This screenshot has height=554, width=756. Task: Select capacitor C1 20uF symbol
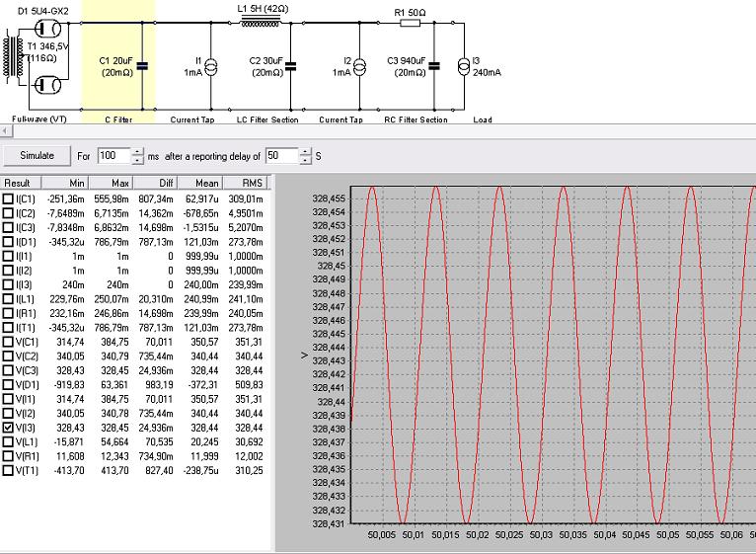(142, 66)
